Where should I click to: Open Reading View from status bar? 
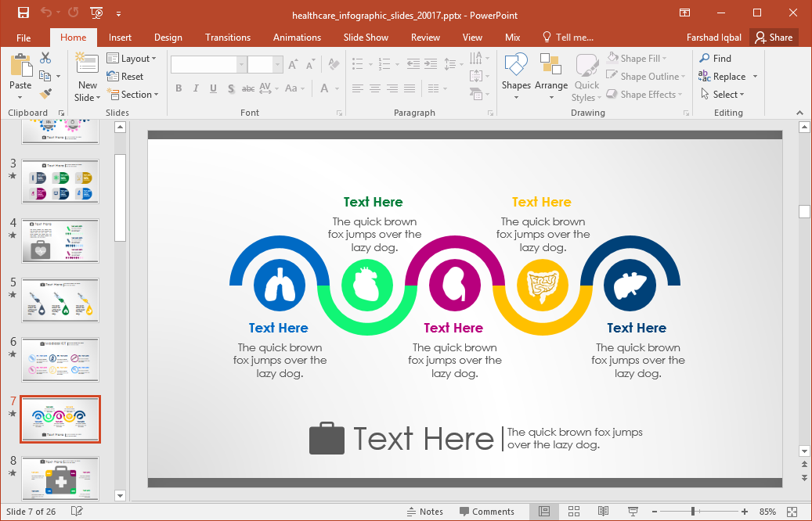[x=603, y=512]
